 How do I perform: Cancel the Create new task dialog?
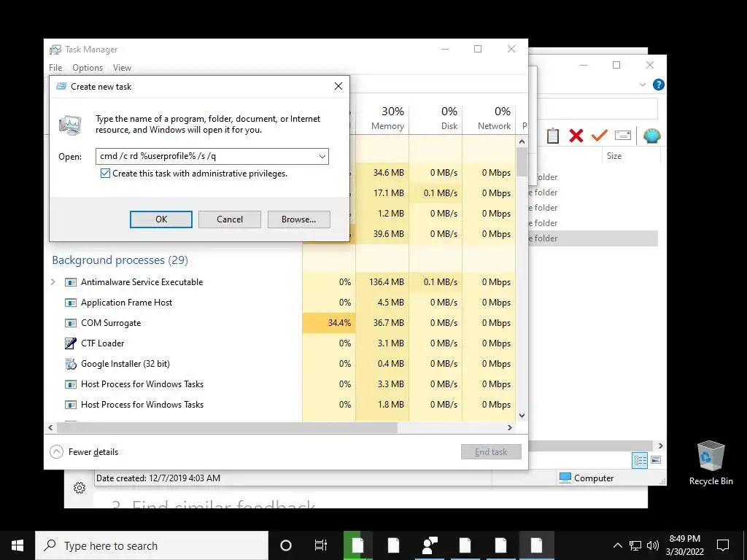(x=230, y=219)
